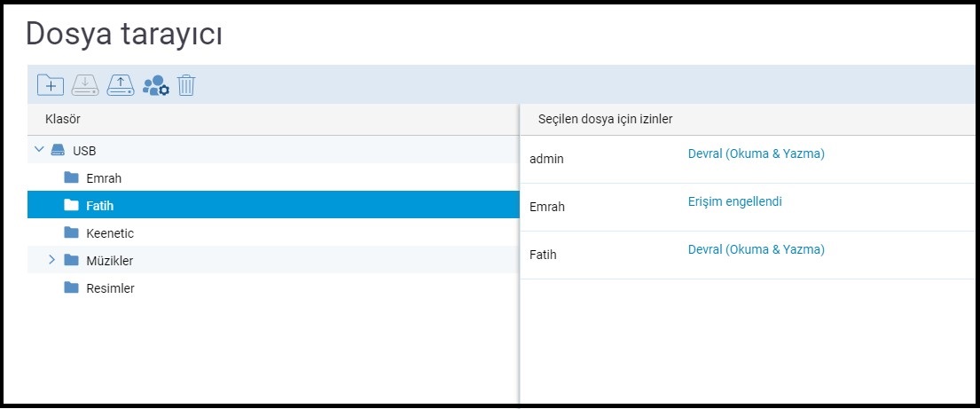This screenshot has width=980, height=409.
Task: Click the Dosya tarayıcı page title
Action: click(x=123, y=34)
